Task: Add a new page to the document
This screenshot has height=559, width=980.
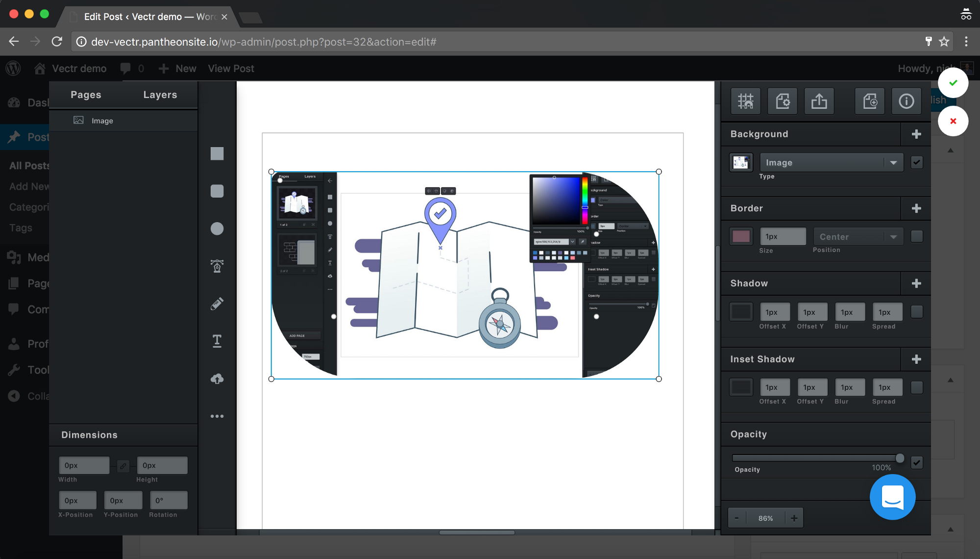Action: (x=870, y=101)
